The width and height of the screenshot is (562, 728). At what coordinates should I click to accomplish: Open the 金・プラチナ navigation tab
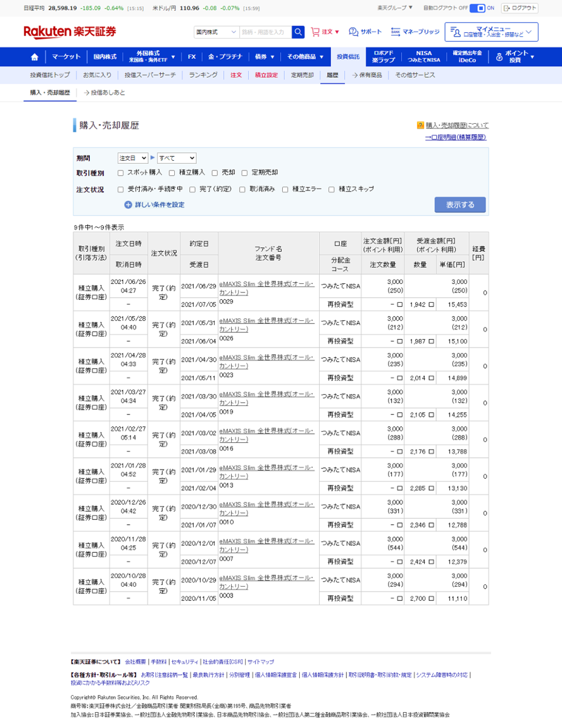coord(225,57)
